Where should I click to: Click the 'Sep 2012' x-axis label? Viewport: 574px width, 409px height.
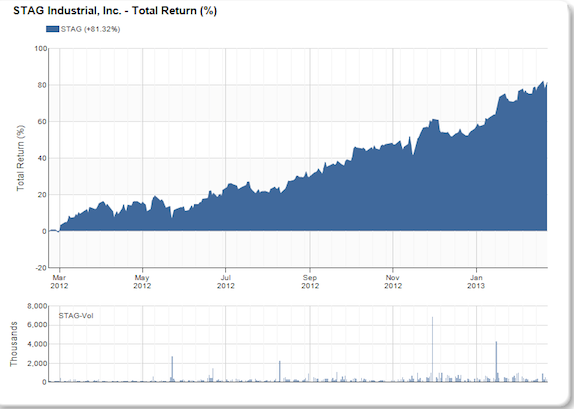coord(310,282)
